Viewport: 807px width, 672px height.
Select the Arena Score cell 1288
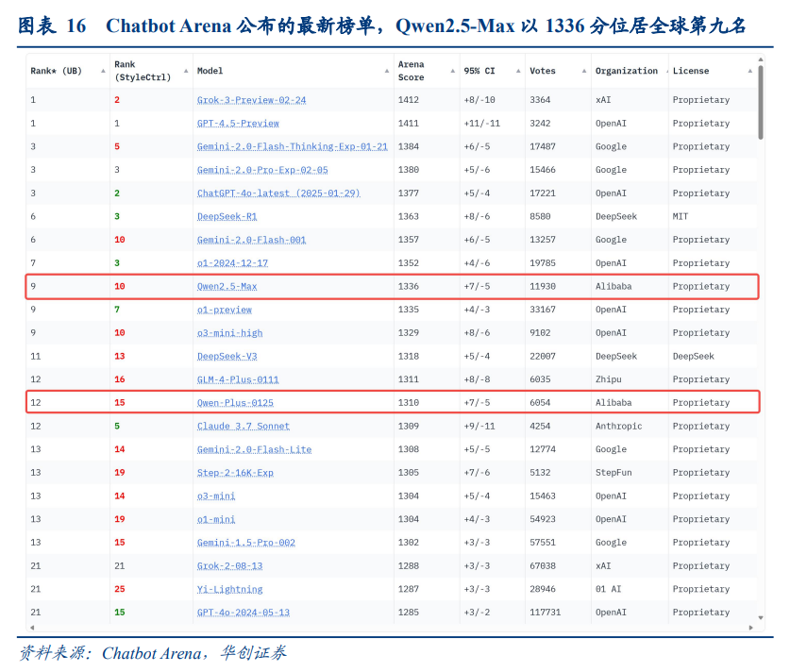[x=408, y=566]
